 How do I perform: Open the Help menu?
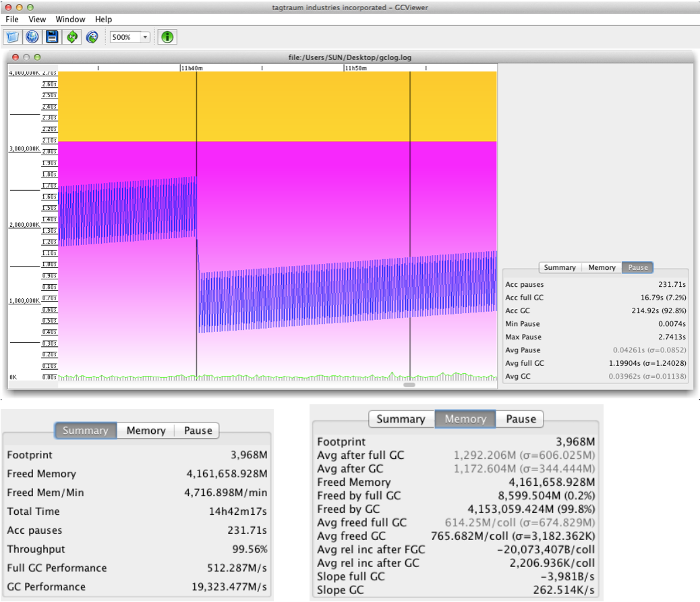(x=103, y=20)
